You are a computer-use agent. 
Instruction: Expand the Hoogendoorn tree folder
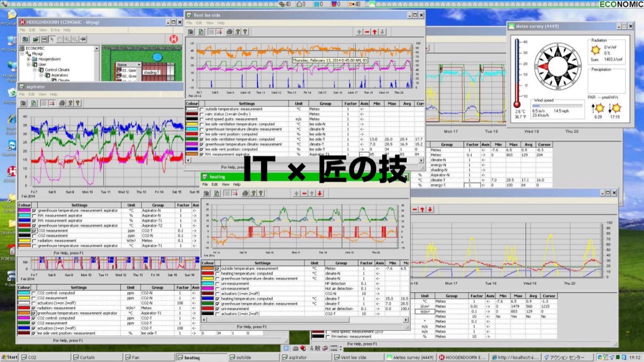point(28,59)
